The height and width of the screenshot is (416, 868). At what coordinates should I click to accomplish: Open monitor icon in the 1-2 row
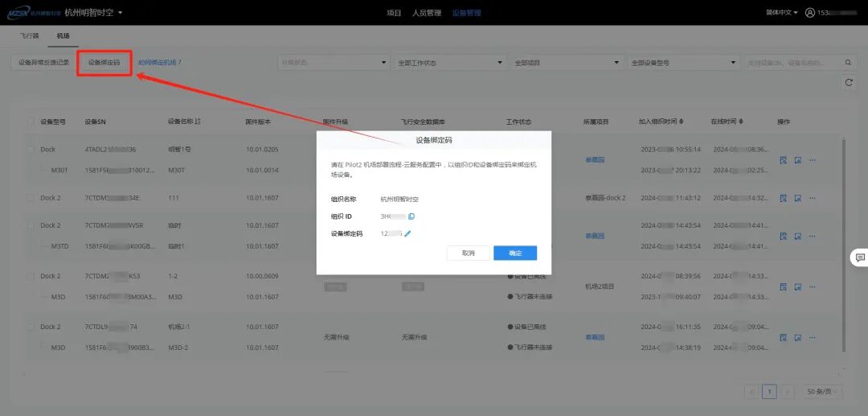pyautogui.click(x=798, y=287)
